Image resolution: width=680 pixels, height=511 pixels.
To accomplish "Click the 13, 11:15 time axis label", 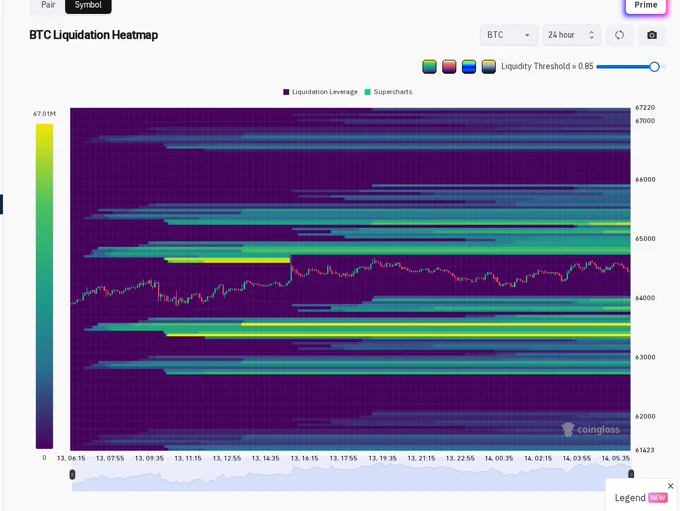I will click(188, 458).
